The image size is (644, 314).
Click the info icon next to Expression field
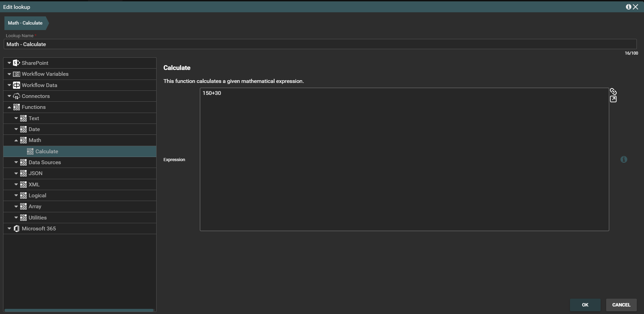tap(624, 159)
